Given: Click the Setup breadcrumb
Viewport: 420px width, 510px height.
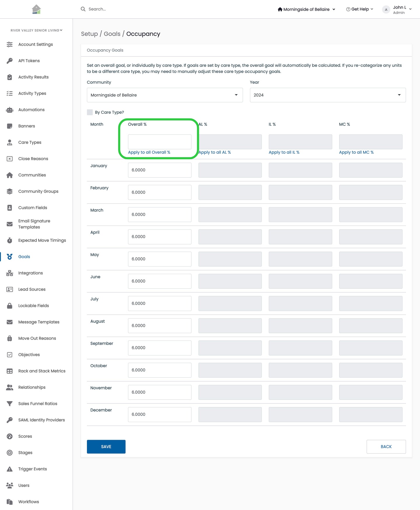Looking at the screenshot, I should click(x=89, y=34).
